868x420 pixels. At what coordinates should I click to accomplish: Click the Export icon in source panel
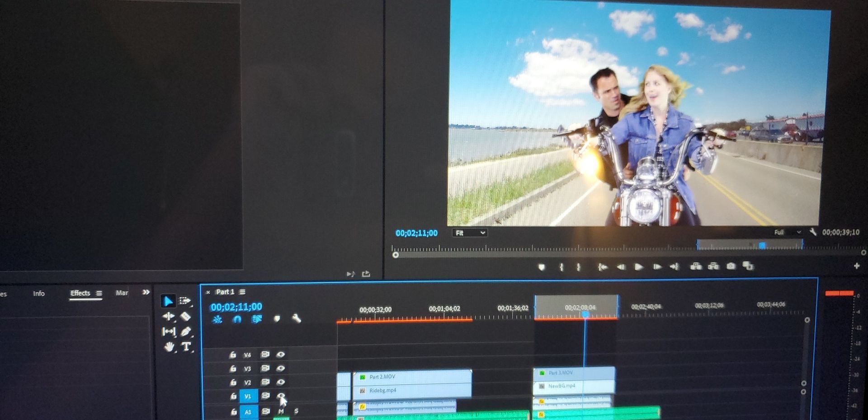(x=366, y=274)
